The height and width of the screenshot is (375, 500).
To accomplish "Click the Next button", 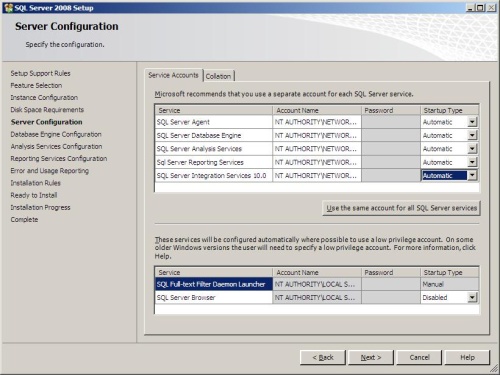I will click(x=371, y=357).
